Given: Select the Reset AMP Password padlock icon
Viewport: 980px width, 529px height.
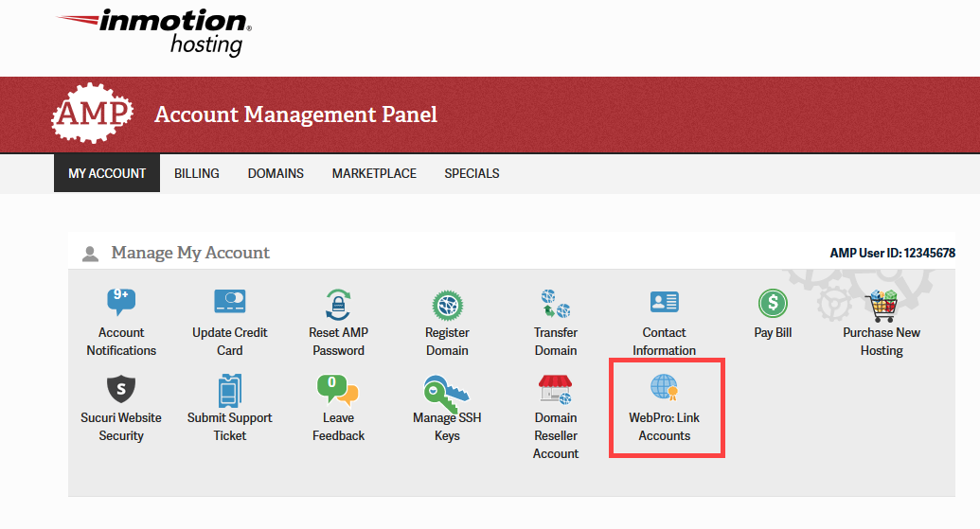Looking at the screenshot, I should [338, 304].
